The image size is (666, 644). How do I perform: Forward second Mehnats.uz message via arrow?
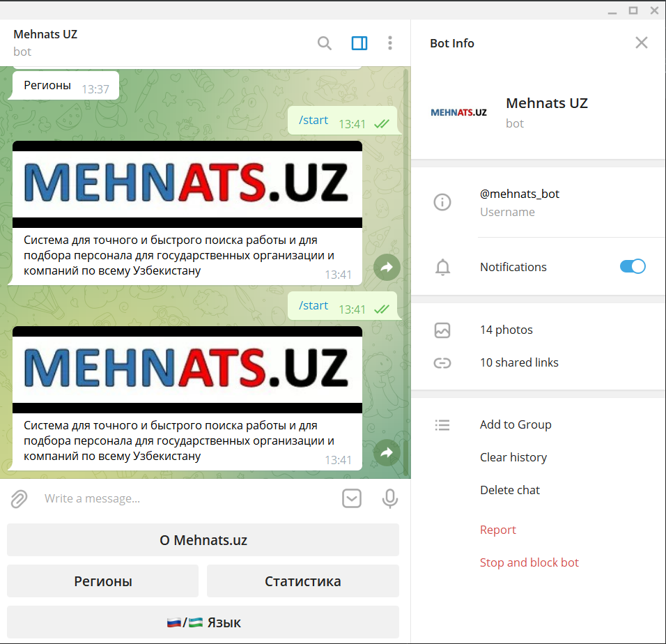coord(387,452)
